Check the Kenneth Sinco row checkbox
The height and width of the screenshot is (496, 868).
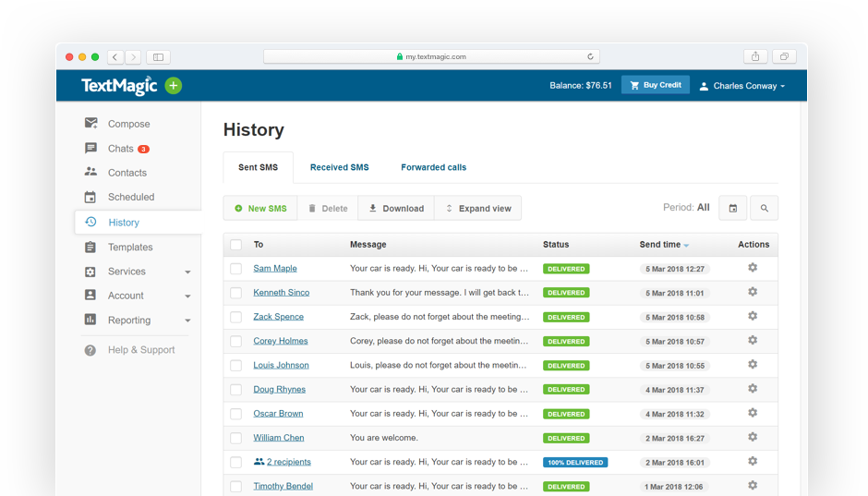(236, 293)
